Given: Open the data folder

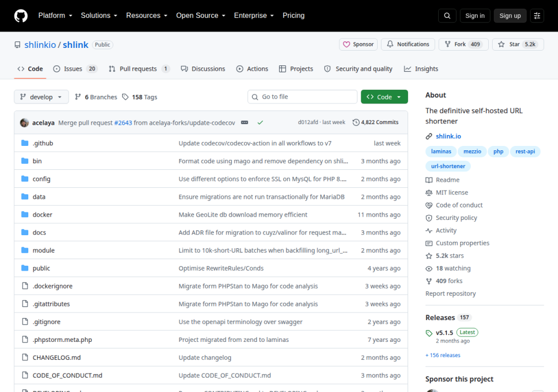Looking at the screenshot, I should (39, 197).
